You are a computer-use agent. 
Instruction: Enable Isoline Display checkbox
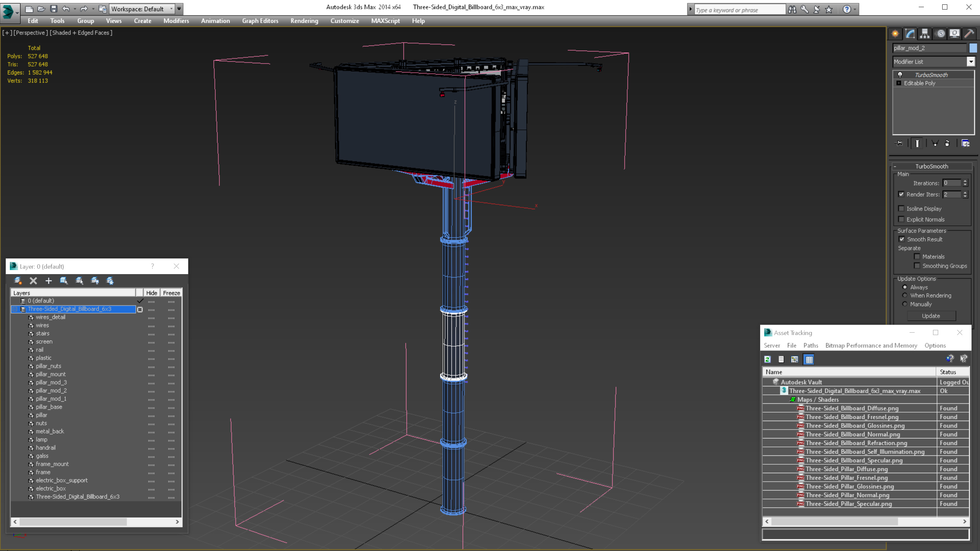(901, 208)
